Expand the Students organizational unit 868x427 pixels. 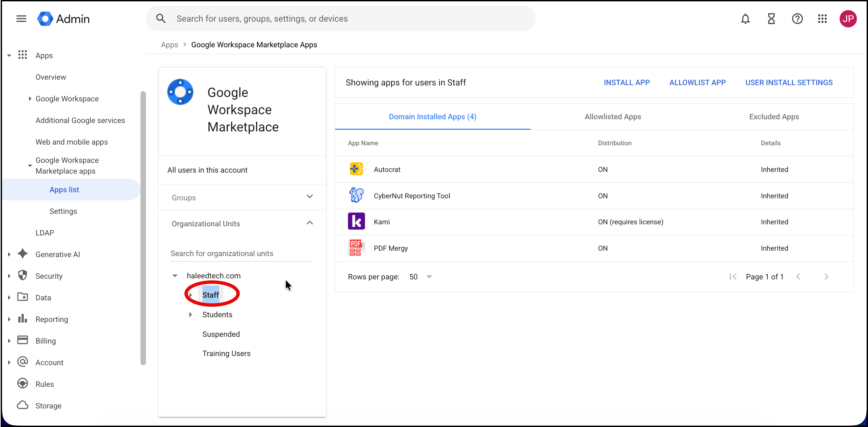click(x=190, y=315)
